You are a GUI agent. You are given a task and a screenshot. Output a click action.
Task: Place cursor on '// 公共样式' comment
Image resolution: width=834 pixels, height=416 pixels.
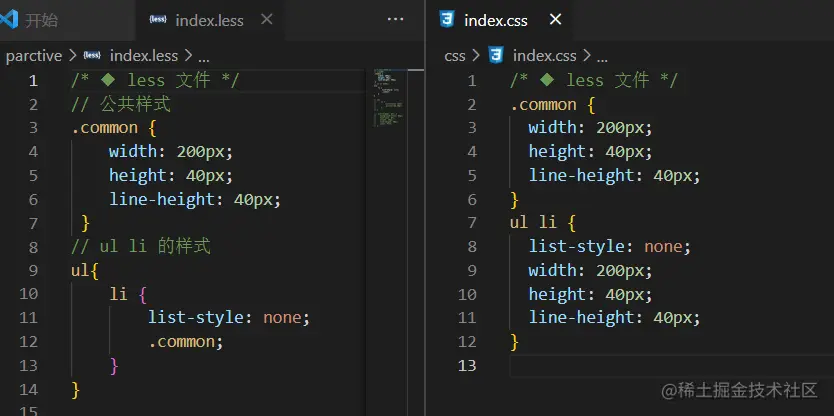click(121, 104)
